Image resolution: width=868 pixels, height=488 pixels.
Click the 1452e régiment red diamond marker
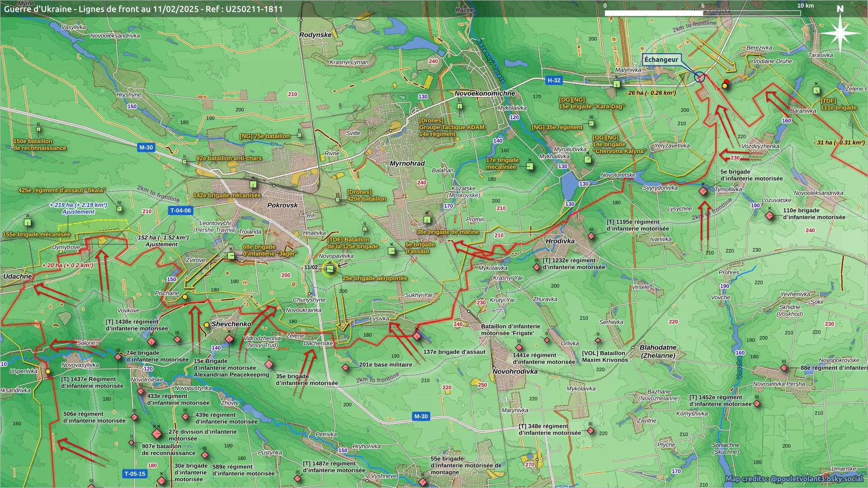point(756,404)
